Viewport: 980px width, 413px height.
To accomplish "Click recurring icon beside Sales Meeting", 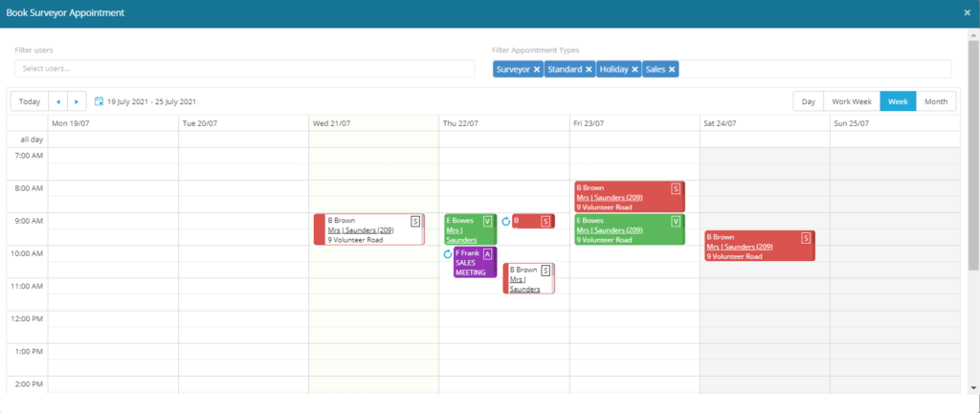I will [x=448, y=254].
